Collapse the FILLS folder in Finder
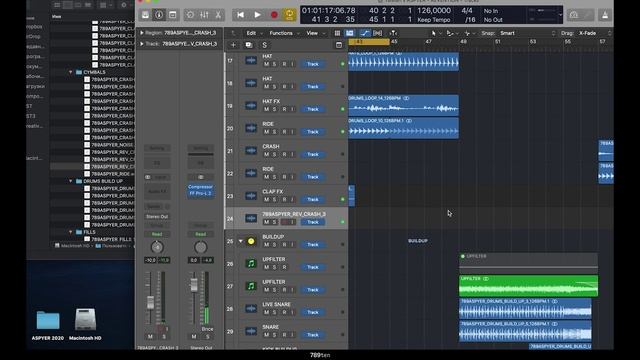Image resolution: width=640 pixels, height=360 pixels. (71, 232)
